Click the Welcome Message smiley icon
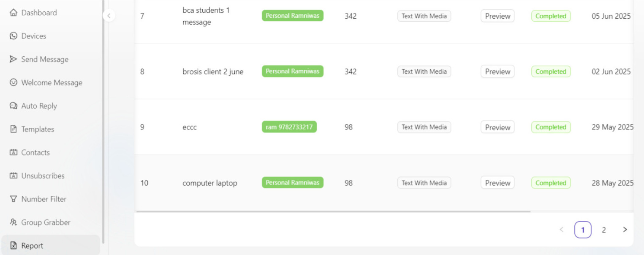 click(x=13, y=82)
